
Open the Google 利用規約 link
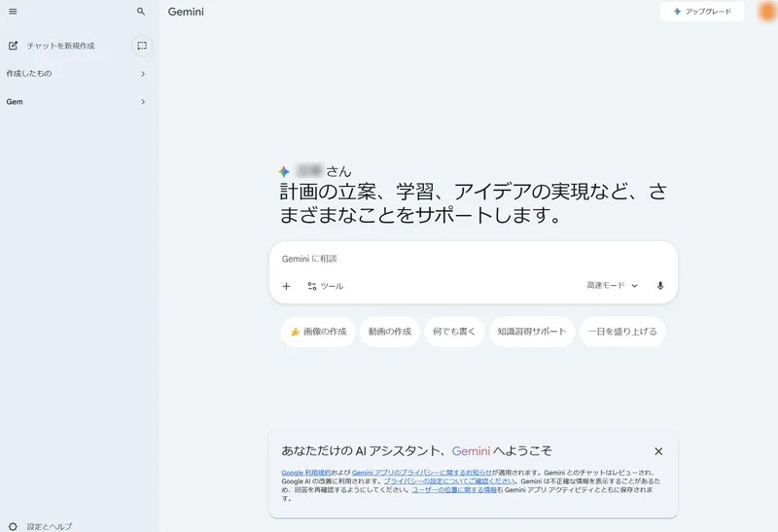click(x=305, y=473)
